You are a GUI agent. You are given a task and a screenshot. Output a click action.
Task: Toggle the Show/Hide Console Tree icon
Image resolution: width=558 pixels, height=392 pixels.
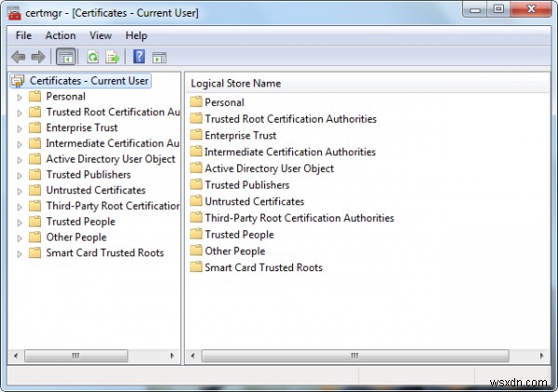(67, 57)
